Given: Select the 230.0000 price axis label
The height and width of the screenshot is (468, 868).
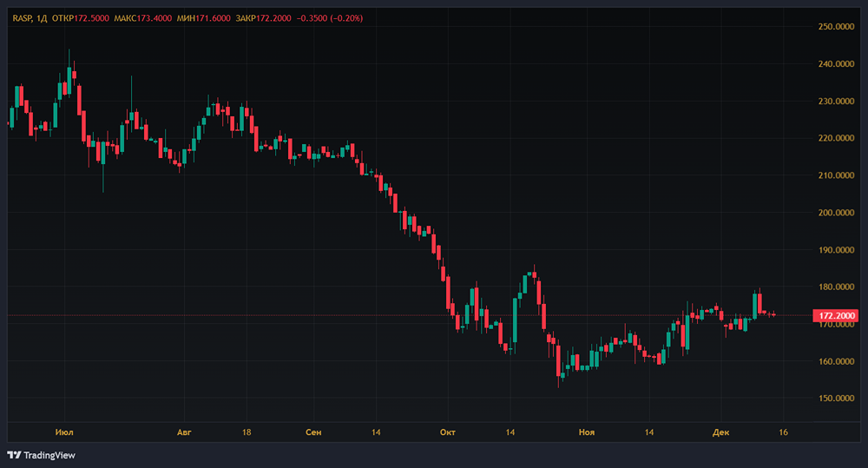Looking at the screenshot, I should [836, 102].
